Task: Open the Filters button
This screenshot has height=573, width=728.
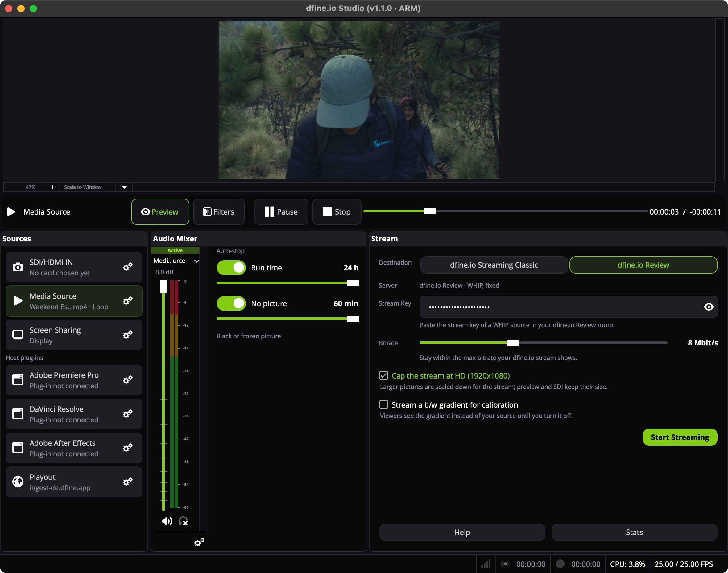Action: (x=219, y=212)
